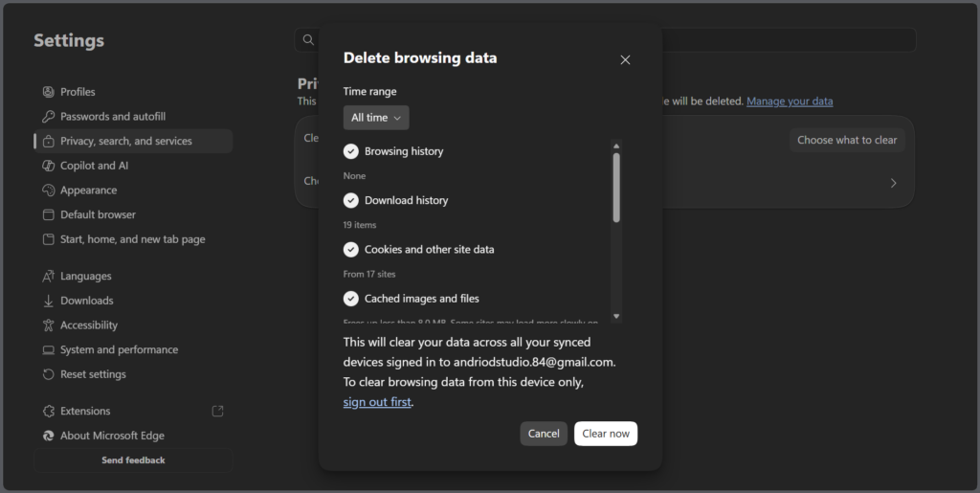
Task: Click the Profiles sidebar icon
Action: click(x=48, y=92)
